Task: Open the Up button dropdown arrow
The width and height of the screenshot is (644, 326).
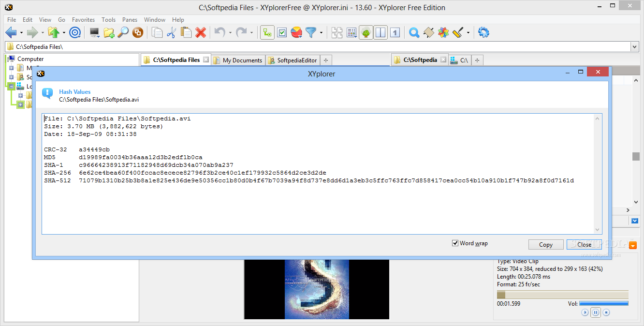Action: pyautogui.click(x=64, y=33)
